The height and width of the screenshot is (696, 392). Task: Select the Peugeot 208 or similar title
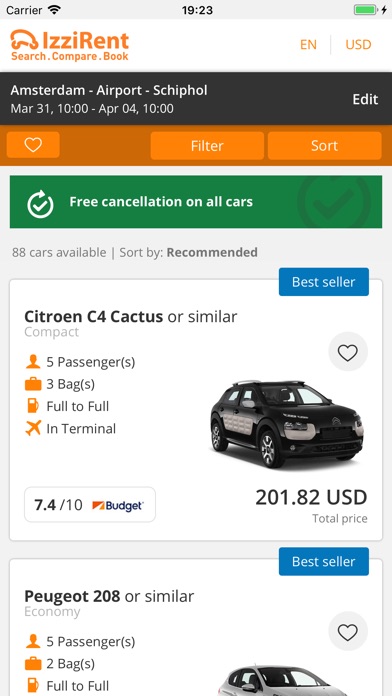(x=109, y=596)
